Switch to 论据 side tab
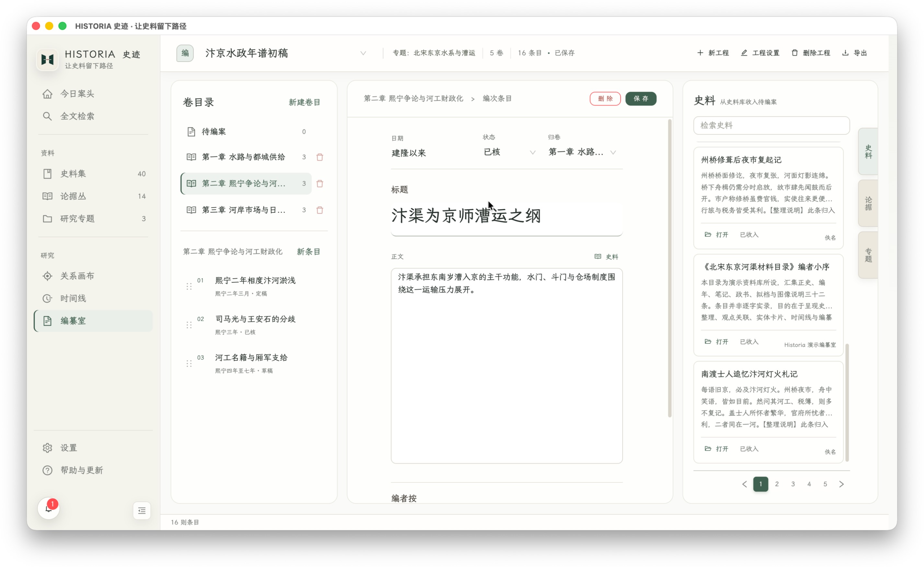 coord(868,203)
